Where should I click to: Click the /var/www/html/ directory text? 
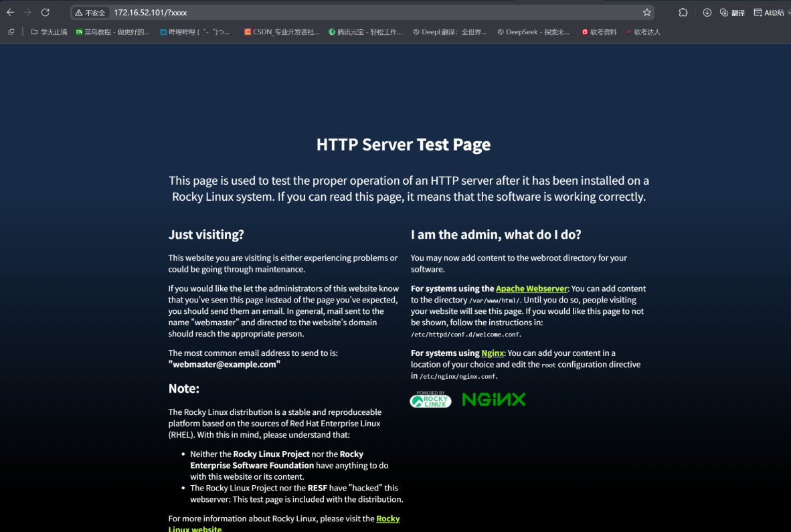coord(495,300)
